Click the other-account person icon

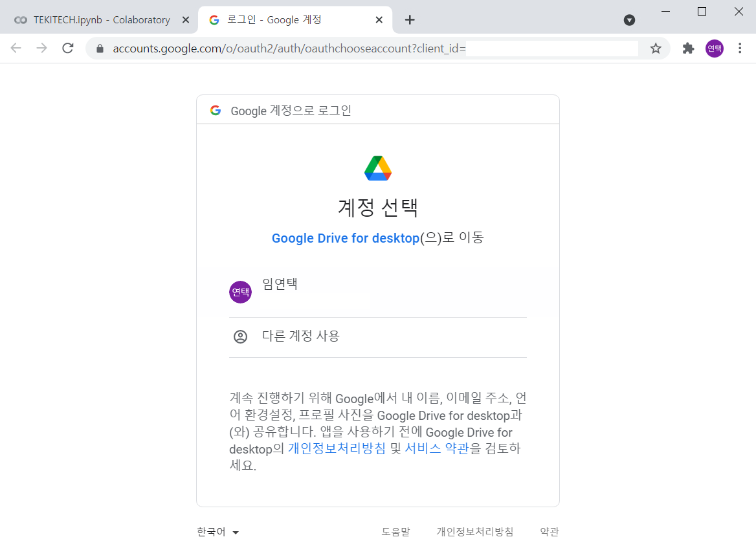(x=240, y=336)
